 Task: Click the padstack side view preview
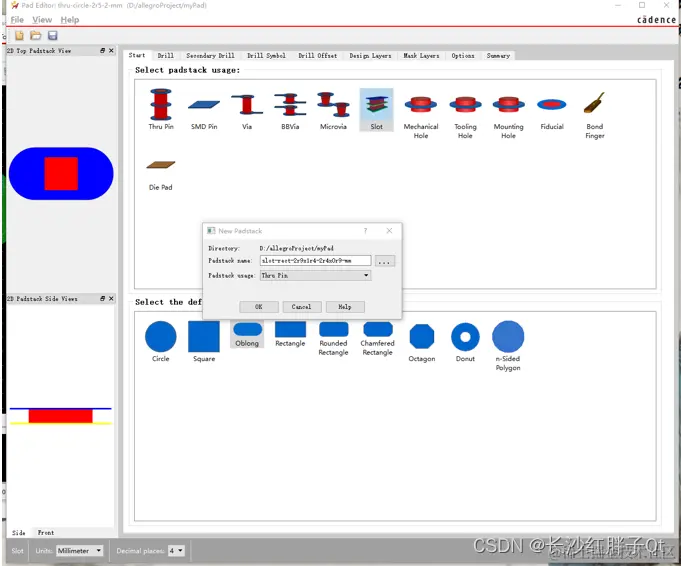click(60, 416)
